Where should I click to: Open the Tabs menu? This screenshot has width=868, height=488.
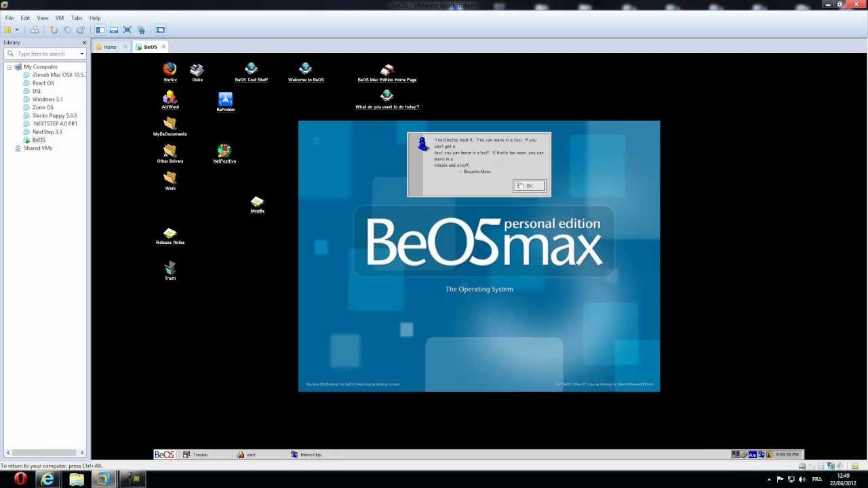click(77, 18)
